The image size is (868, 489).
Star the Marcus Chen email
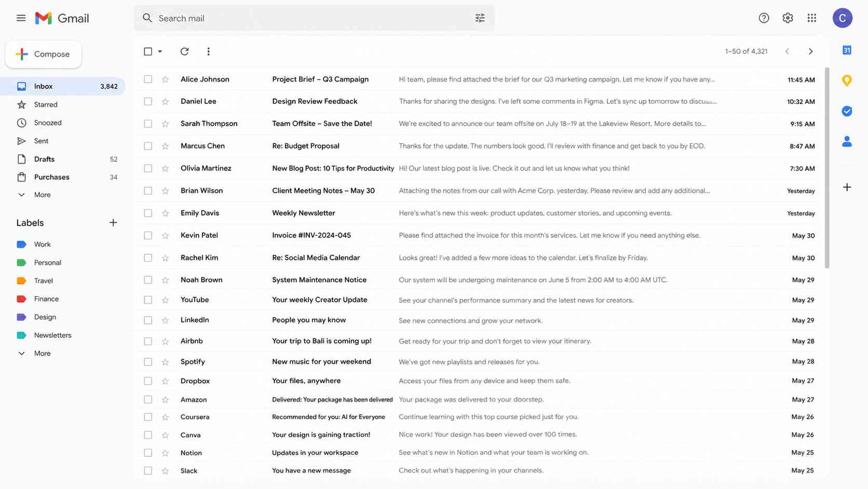pos(165,146)
